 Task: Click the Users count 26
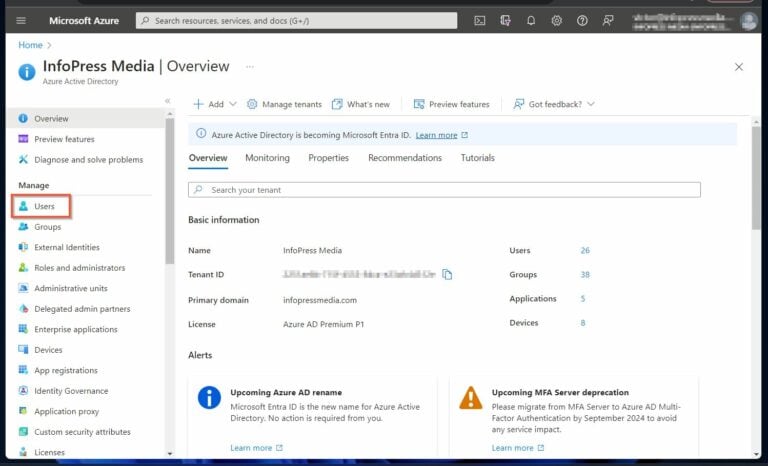point(585,250)
